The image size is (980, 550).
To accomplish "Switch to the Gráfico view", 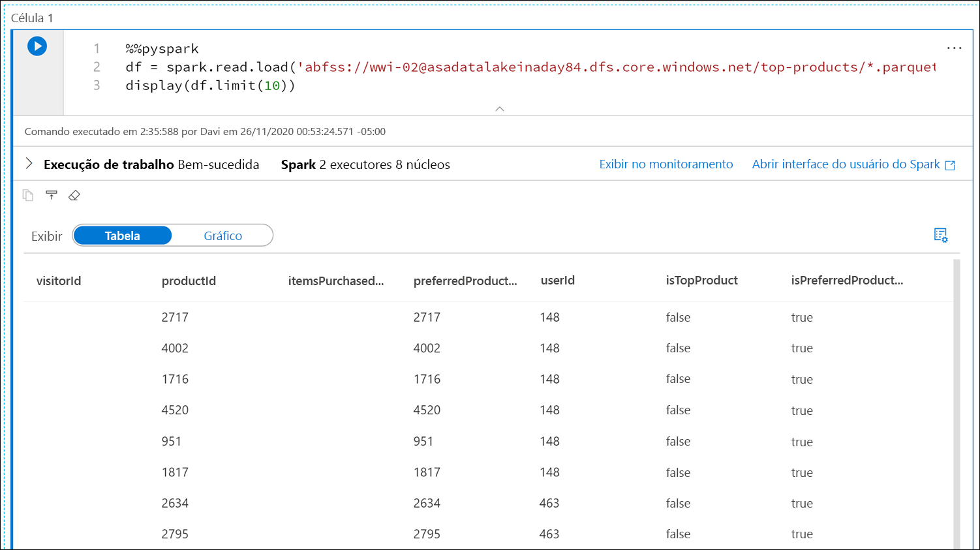I will click(x=222, y=236).
